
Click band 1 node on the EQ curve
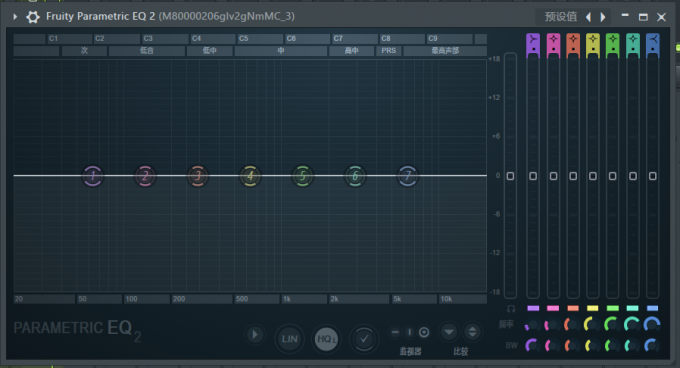click(93, 176)
